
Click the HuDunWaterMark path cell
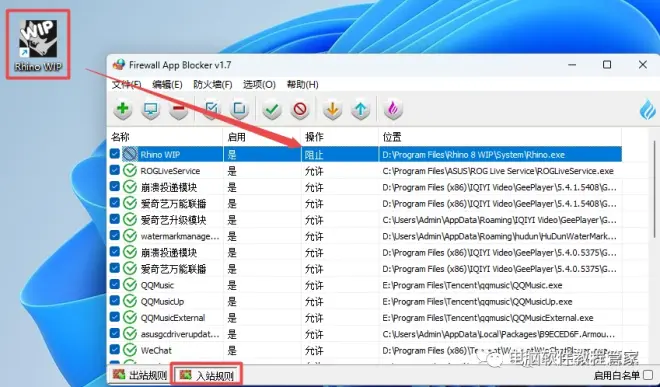coord(500,236)
